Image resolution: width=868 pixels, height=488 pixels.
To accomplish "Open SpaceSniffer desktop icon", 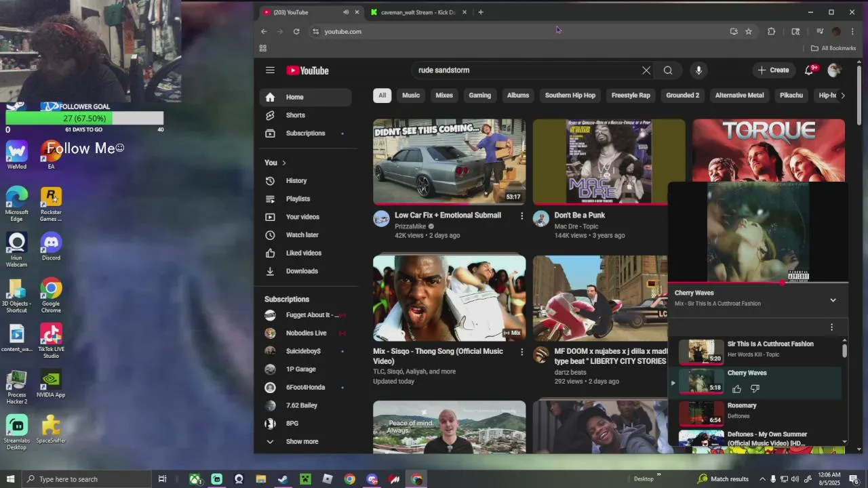I will click(51, 429).
